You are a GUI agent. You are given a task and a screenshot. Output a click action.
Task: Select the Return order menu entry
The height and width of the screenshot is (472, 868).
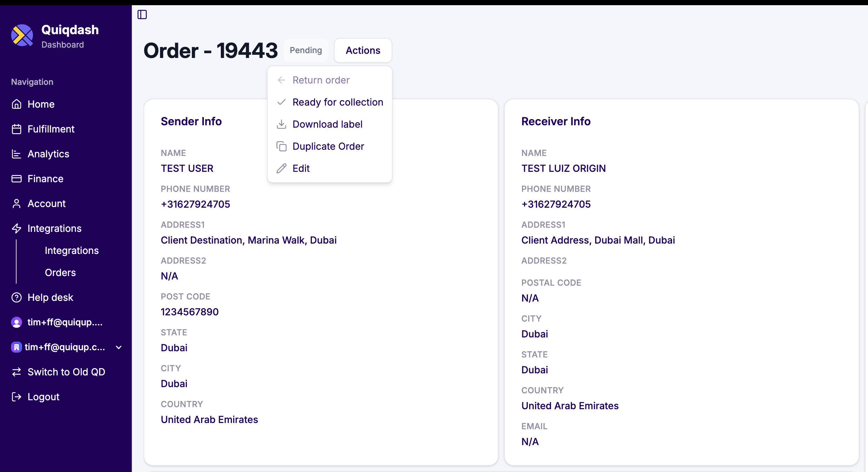(x=321, y=80)
